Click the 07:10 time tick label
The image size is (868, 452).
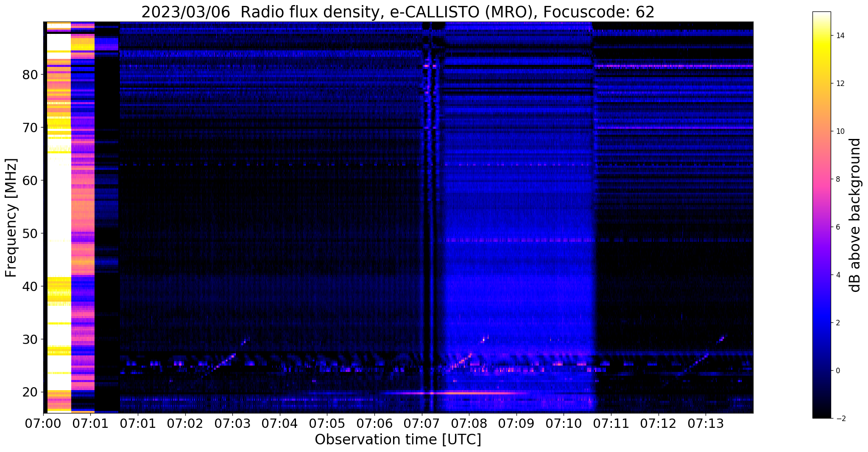click(x=564, y=423)
